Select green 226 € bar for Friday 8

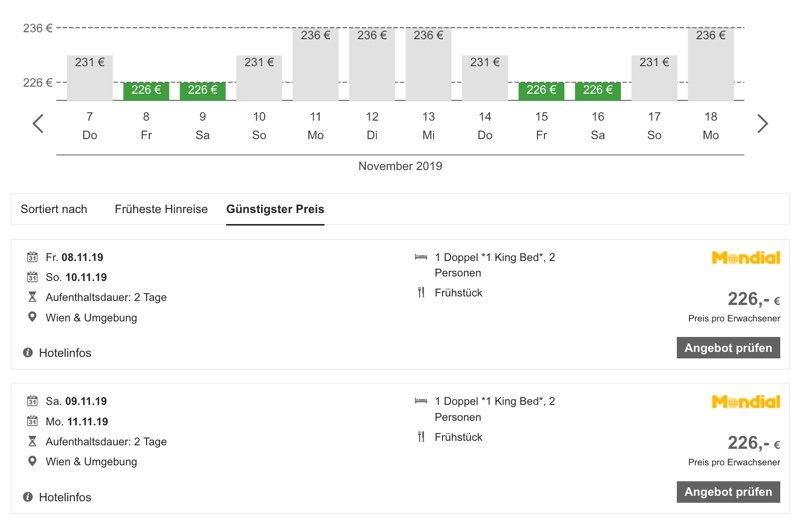[146, 91]
